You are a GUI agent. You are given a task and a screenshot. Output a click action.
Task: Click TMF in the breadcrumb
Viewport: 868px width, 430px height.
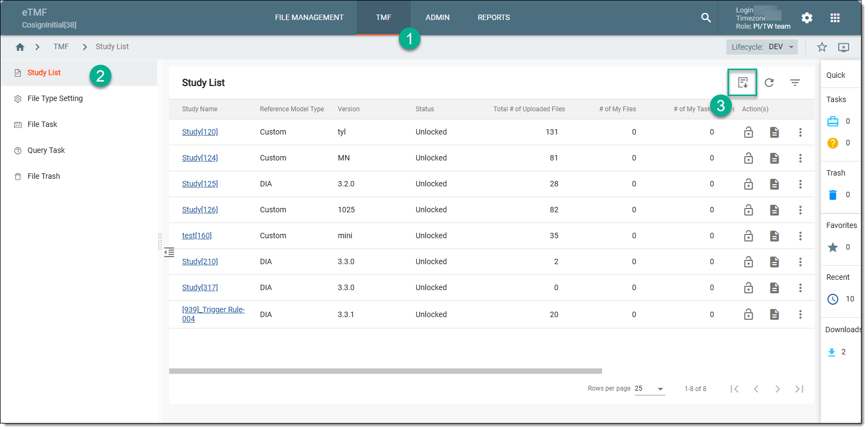[61, 47]
